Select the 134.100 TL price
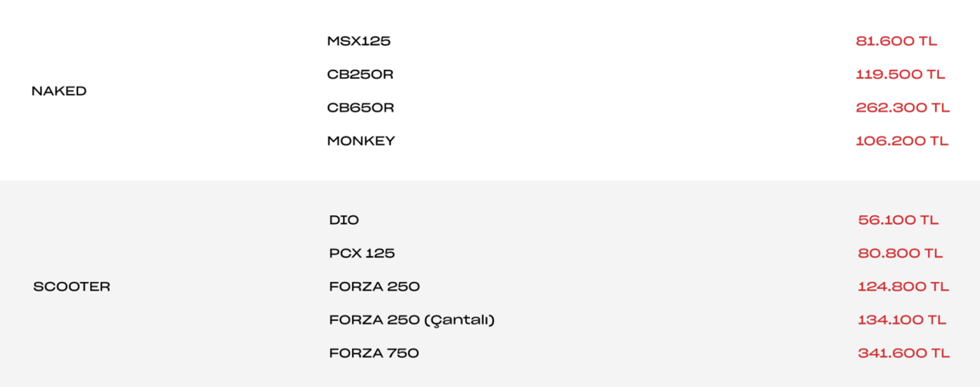 [x=902, y=320]
